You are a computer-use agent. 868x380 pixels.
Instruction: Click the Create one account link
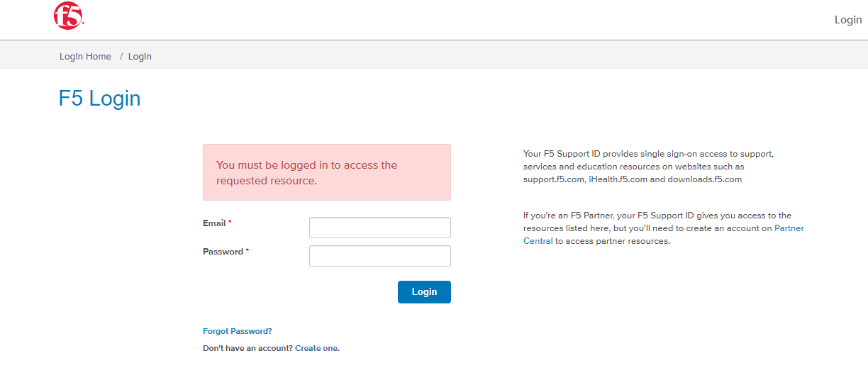316,348
